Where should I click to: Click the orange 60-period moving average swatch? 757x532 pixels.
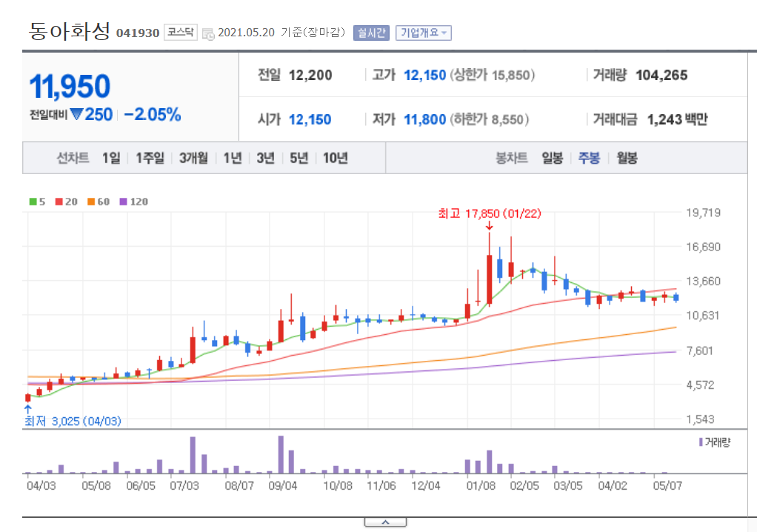click(x=91, y=202)
